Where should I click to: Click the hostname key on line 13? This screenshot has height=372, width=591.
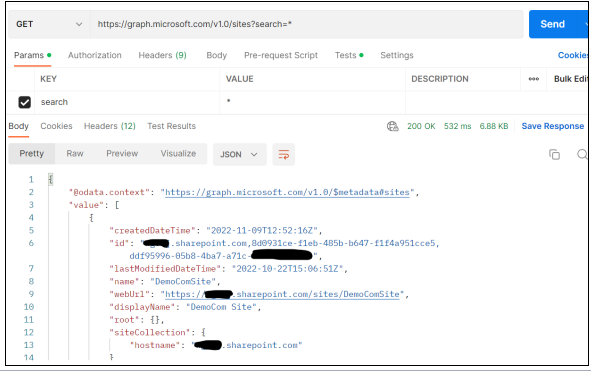tap(155, 345)
